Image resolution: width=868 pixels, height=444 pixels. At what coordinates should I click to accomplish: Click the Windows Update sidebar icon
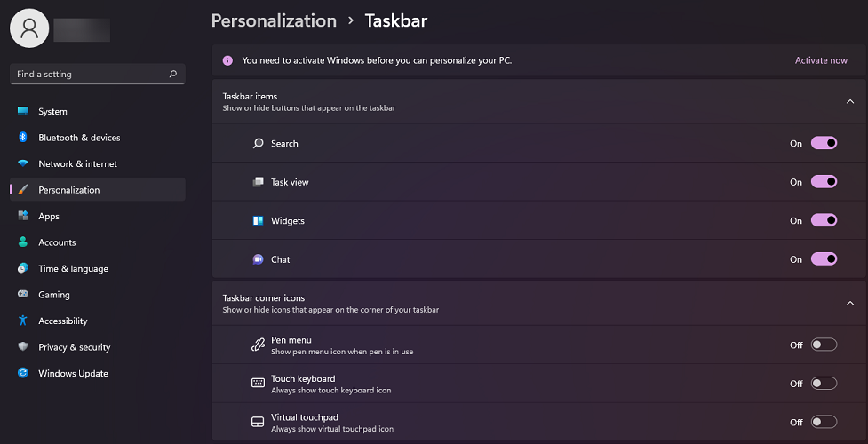[23, 373]
